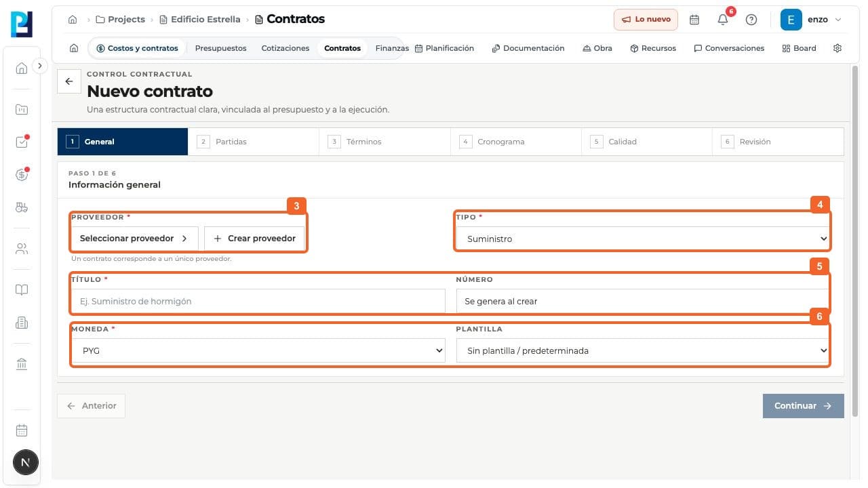Viewport: 868px width, 488px height.
Task: Click the Projects breadcrumb link
Action: click(121, 20)
